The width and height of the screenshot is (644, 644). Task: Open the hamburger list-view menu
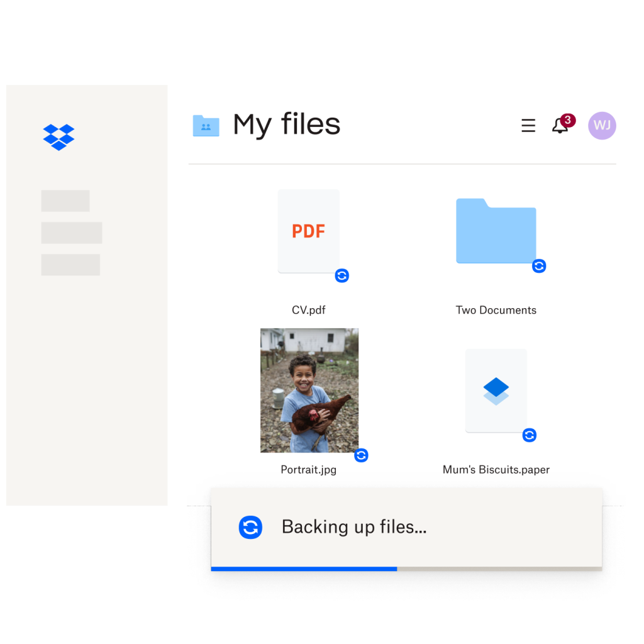[x=528, y=126]
